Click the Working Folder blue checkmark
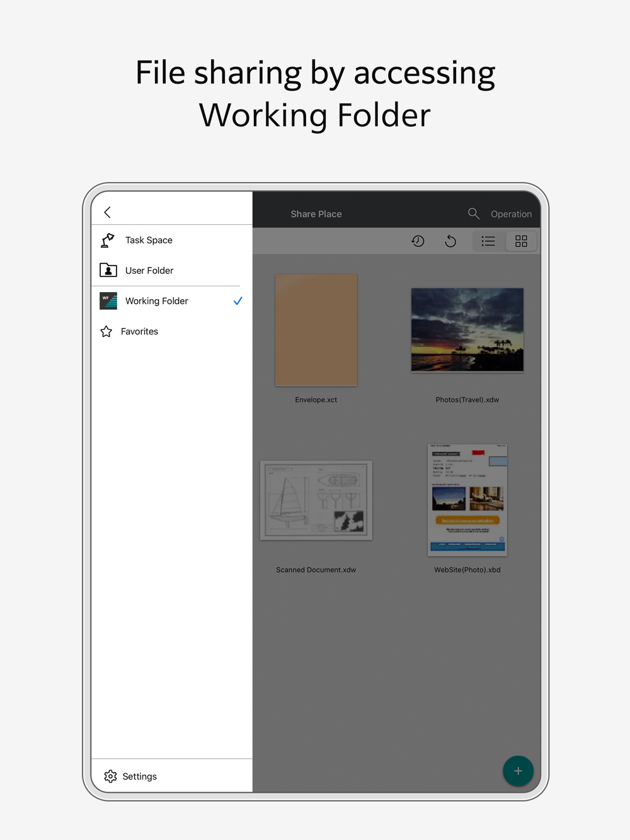Screen dimensions: 630x840 (x=238, y=301)
